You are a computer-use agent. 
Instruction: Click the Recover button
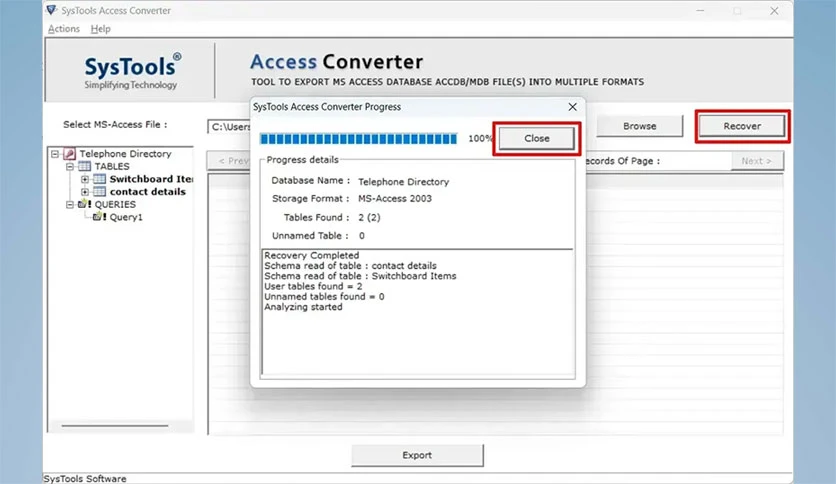coord(742,126)
